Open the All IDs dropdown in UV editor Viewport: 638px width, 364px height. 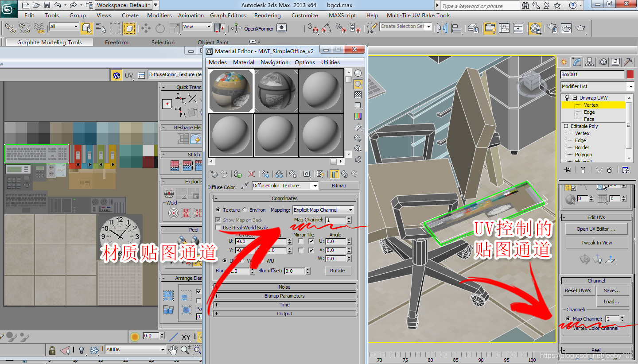135,349
